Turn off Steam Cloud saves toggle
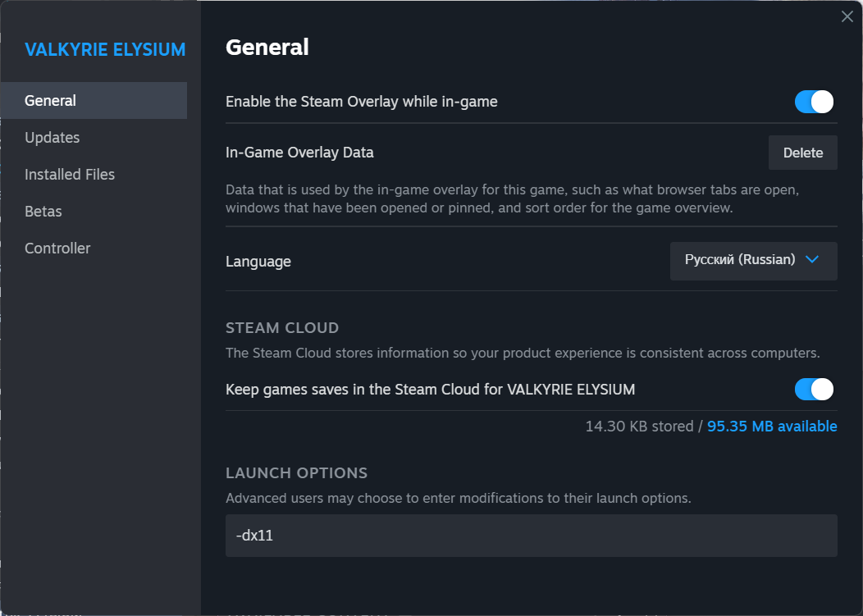The width and height of the screenshot is (863, 616). [814, 389]
